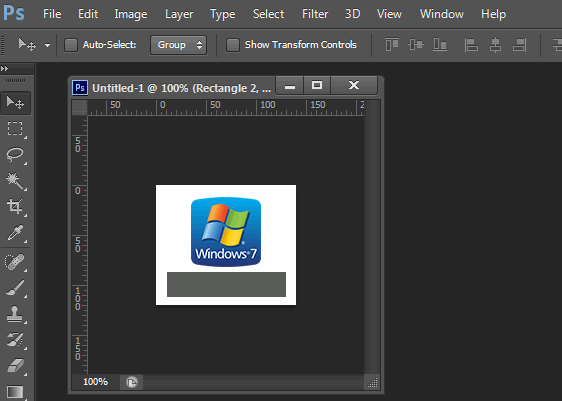
Task: Click the toolbox grip handle
Action: [15, 80]
